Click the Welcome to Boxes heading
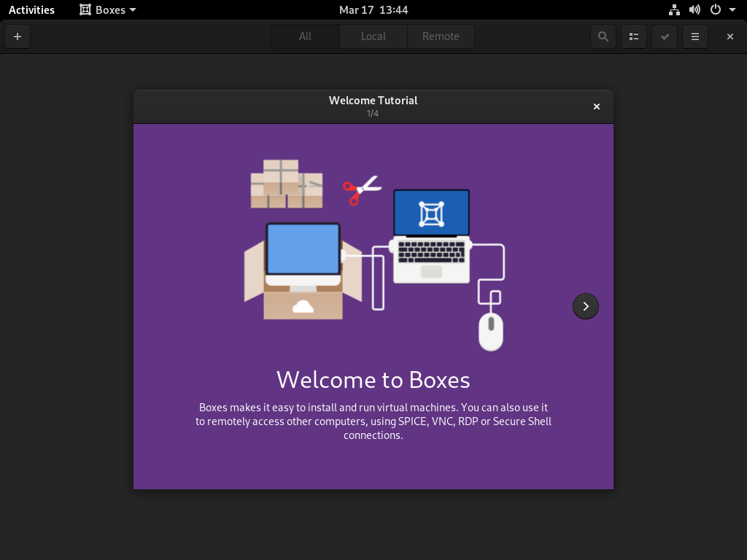This screenshot has height=560, width=747. tap(373, 380)
